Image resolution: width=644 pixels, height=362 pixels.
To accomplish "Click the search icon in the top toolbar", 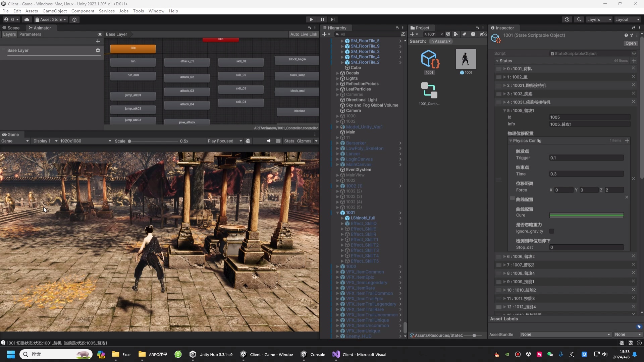I will (x=579, y=19).
